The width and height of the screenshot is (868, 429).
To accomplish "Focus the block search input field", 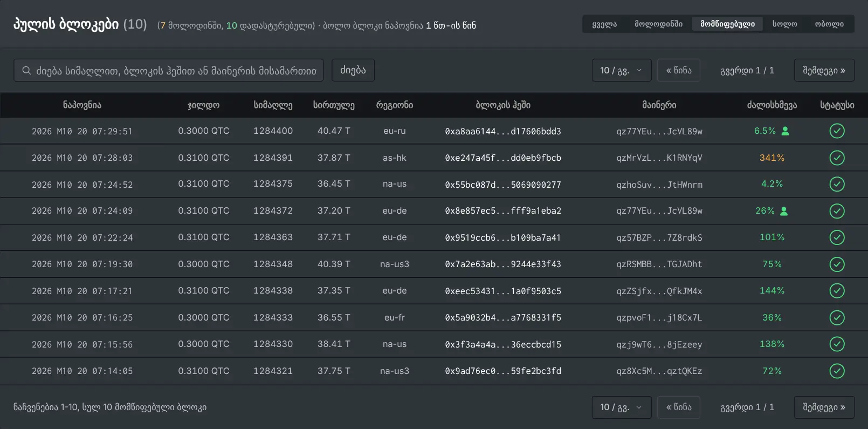I will tap(168, 70).
